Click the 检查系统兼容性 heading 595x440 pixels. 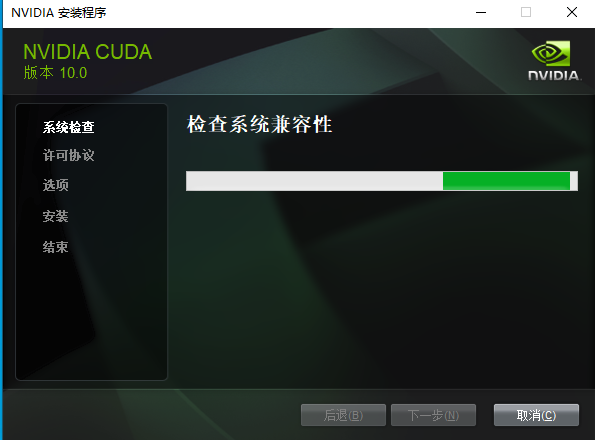(260, 124)
